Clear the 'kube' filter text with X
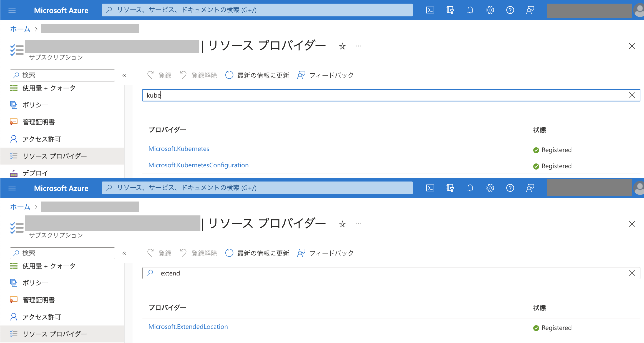The height and width of the screenshot is (343, 644). 632,95
